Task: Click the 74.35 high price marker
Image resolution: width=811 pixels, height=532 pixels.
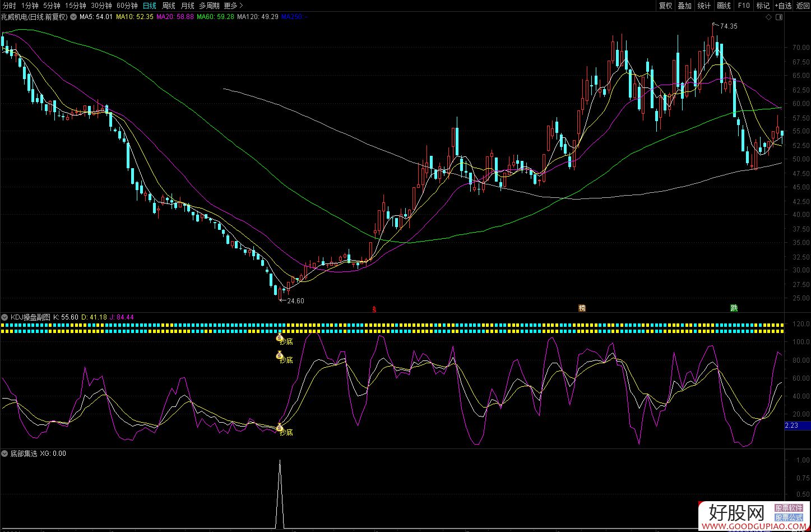Action: coord(729,26)
